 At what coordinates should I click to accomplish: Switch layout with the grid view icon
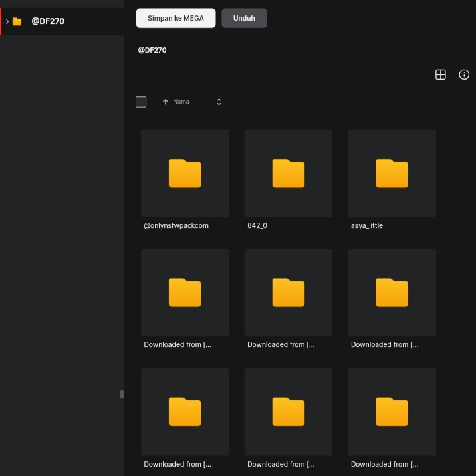pyautogui.click(x=440, y=74)
